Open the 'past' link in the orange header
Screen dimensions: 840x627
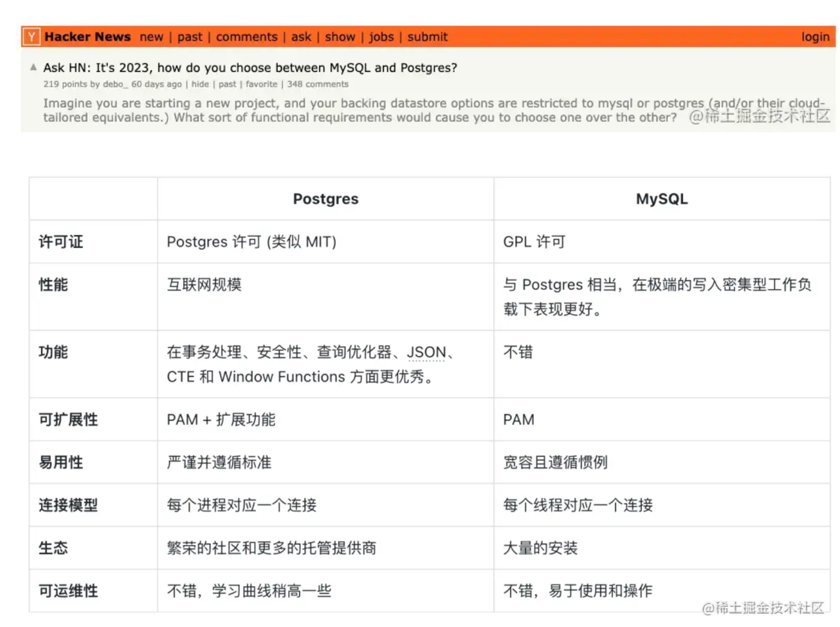(190, 37)
